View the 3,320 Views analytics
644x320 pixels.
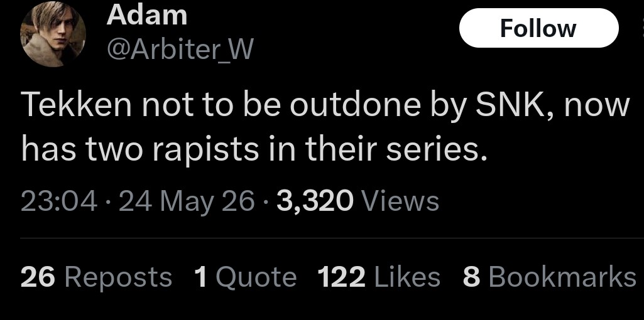coord(357,202)
